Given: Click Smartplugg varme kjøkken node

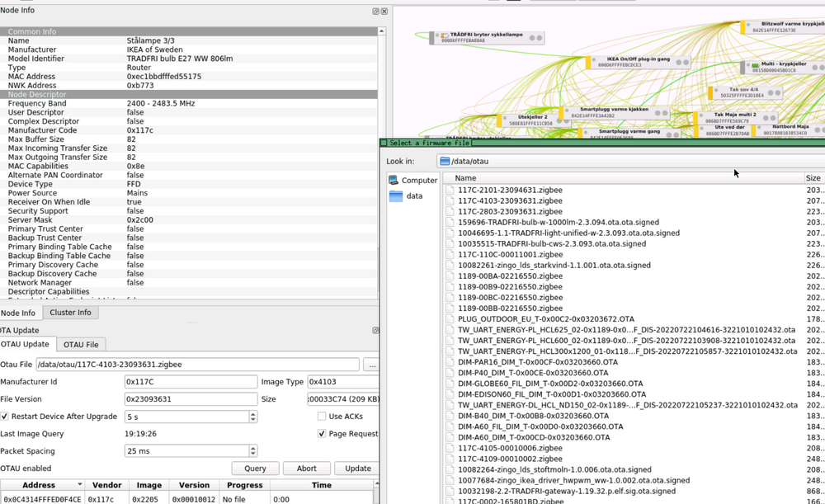Looking at the screenshot, I should [615, 111].
